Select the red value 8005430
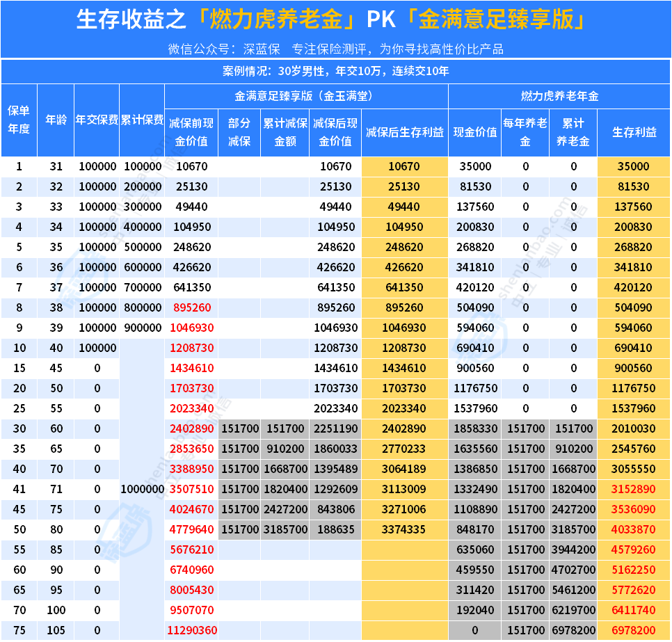672x642 pixels. tap(191, 590)
